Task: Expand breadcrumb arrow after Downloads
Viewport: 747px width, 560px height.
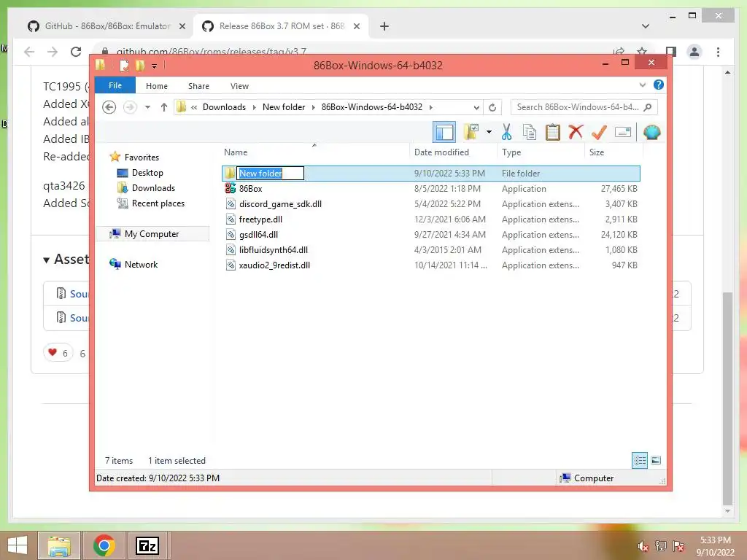Action: pyautogui.click(x=254, y=107)
